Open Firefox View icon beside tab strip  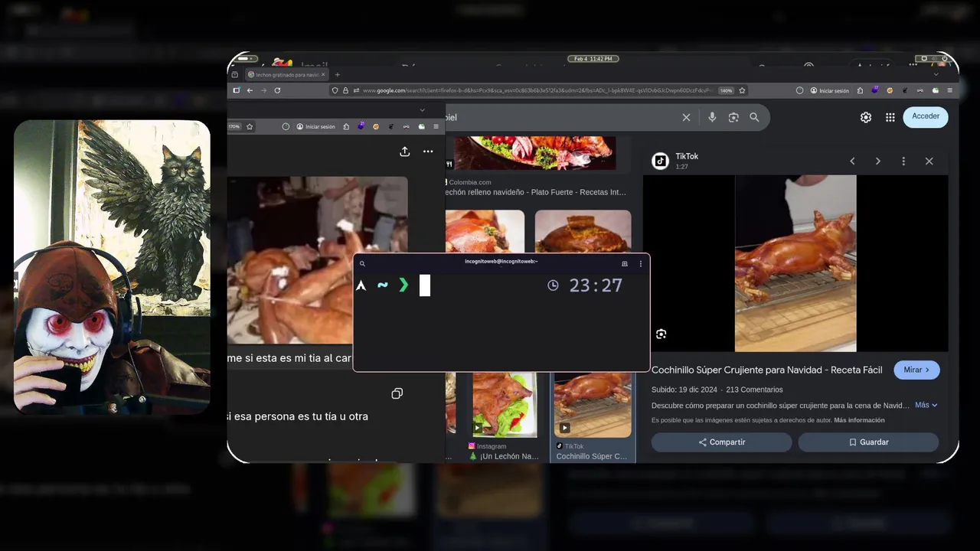click(237, 74)
